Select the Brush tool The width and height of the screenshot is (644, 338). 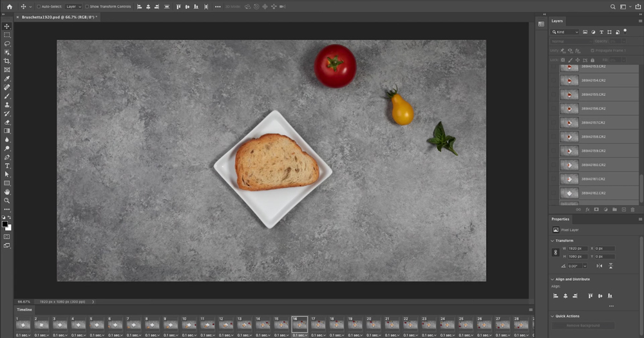pyautogui.click(x=7, y=96)
